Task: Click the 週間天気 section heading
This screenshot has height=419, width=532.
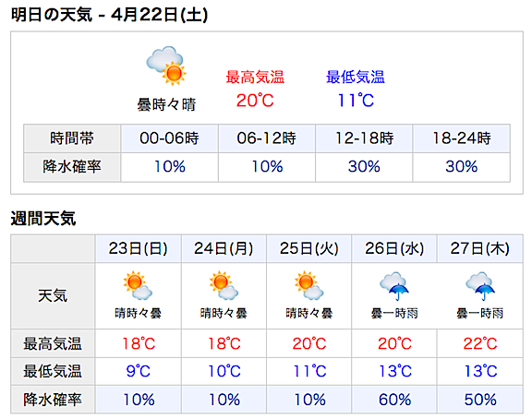Action: 43,218
